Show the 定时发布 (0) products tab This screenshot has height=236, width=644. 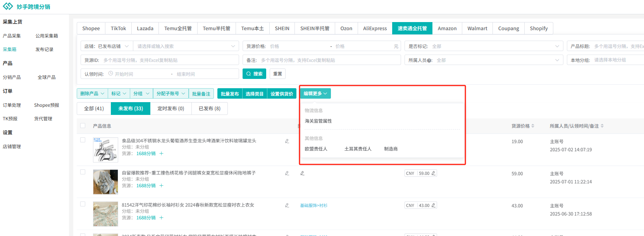171,109
